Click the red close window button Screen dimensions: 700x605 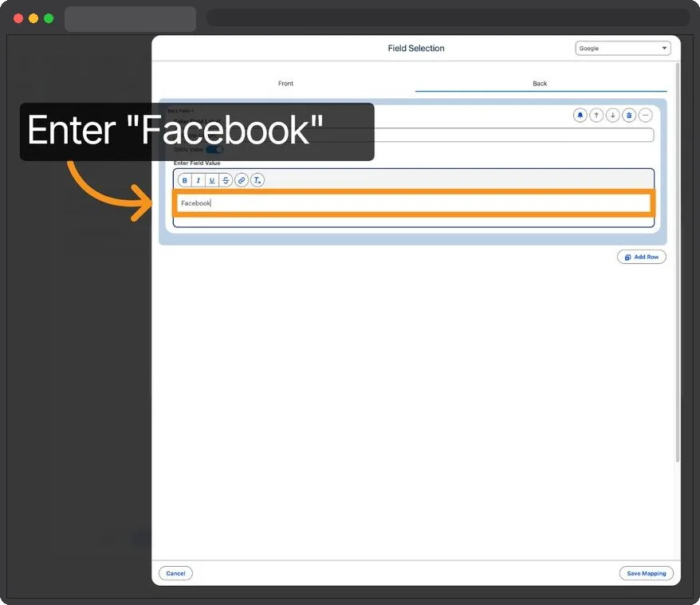pyautogui.click(x=18, y=18)
